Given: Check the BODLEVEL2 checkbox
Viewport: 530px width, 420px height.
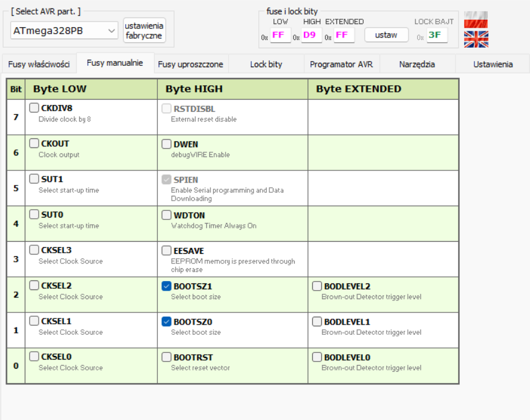Looking at the screenshot, I should 316,286.
